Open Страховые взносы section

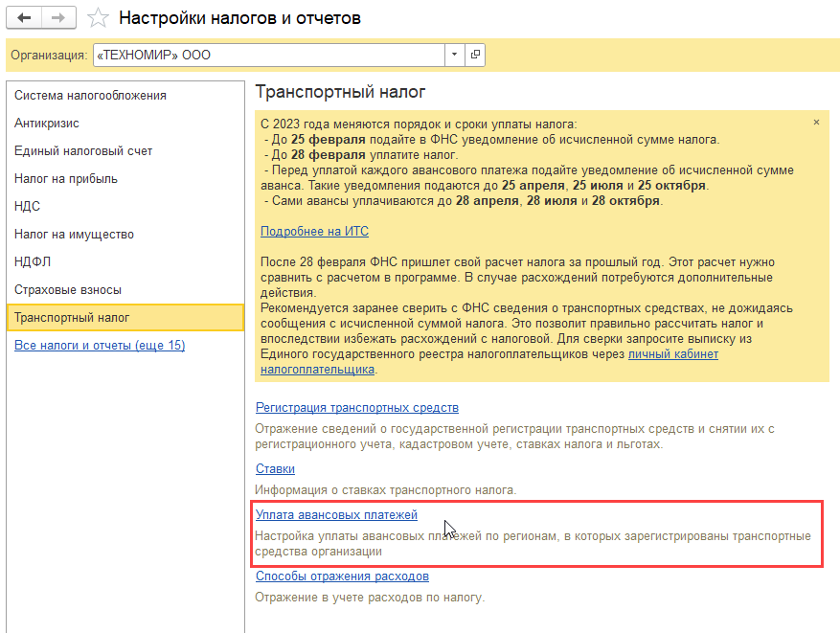click(125, 290)
